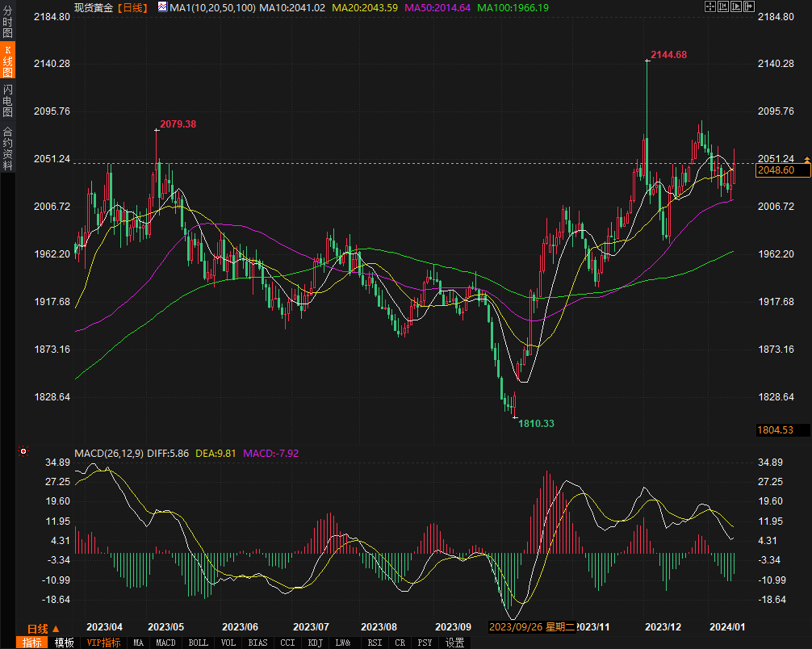
Task: Toggle the VOL indicator
Action: [x=228, y=643]
